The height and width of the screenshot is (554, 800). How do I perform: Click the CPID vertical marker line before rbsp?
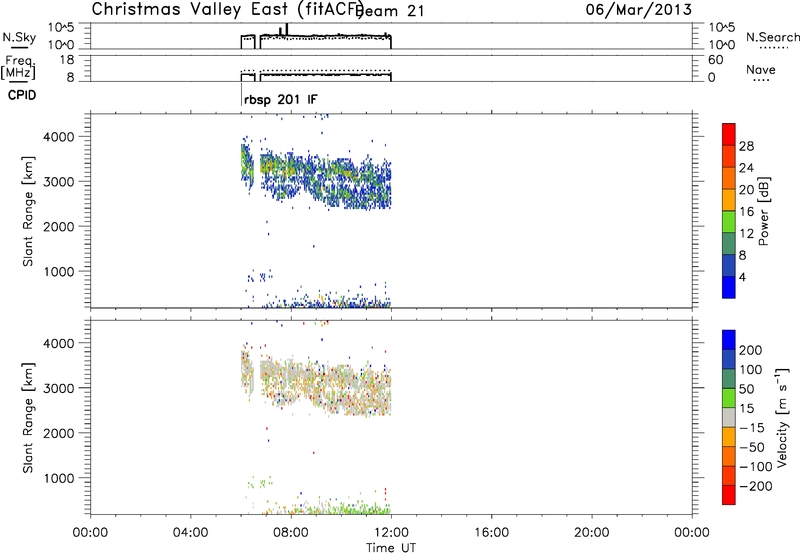pos(241,94)
